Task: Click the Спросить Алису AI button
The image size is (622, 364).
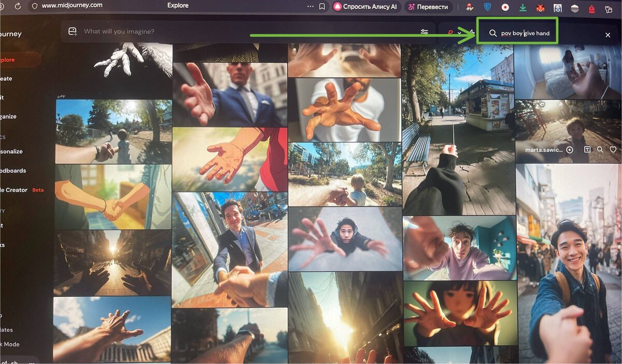Action: [365, 7]
